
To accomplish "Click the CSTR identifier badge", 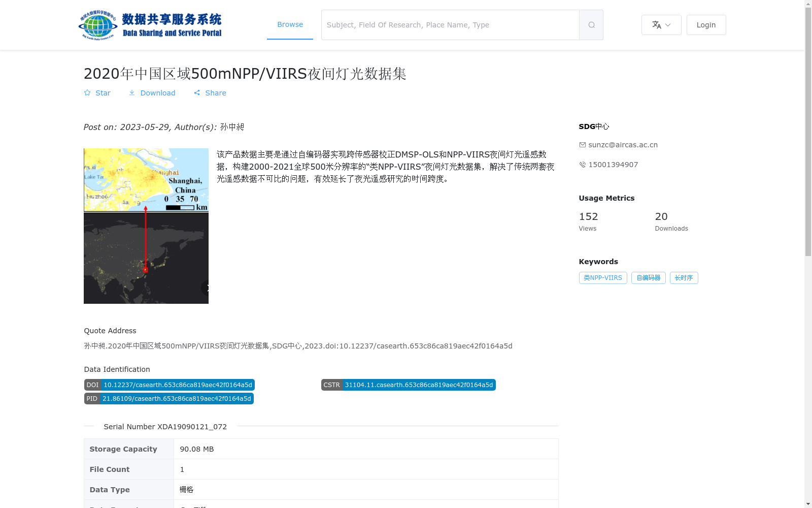I will 409,385.
